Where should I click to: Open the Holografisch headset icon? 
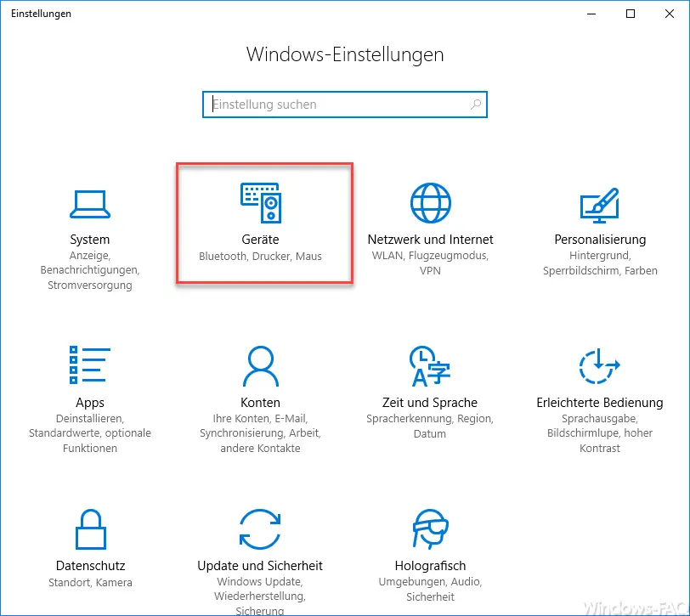430,529
